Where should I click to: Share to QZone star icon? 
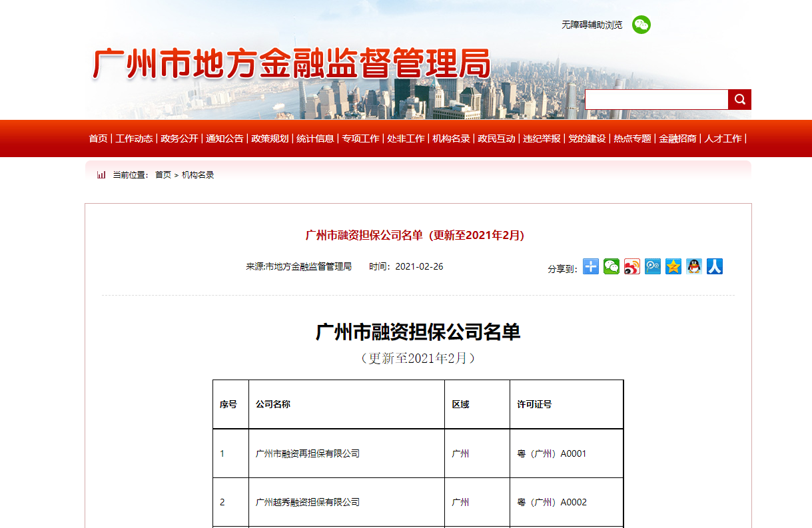pos(673,266)
